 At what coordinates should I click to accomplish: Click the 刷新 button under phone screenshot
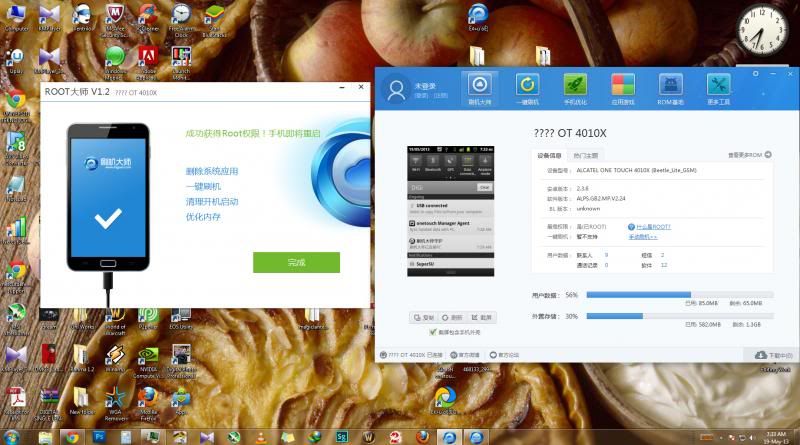click(x=452, y=317)
